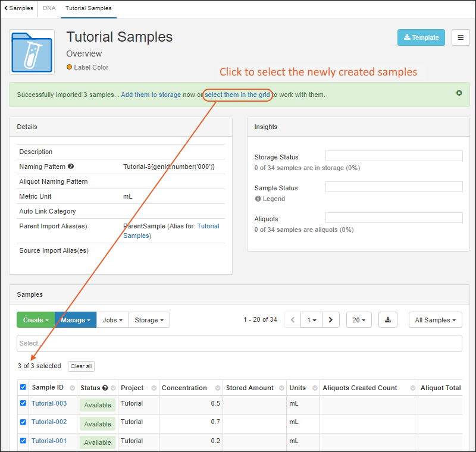Dismiss the green success notification
Screen dimensions: 476x452
tap(459, 93)
